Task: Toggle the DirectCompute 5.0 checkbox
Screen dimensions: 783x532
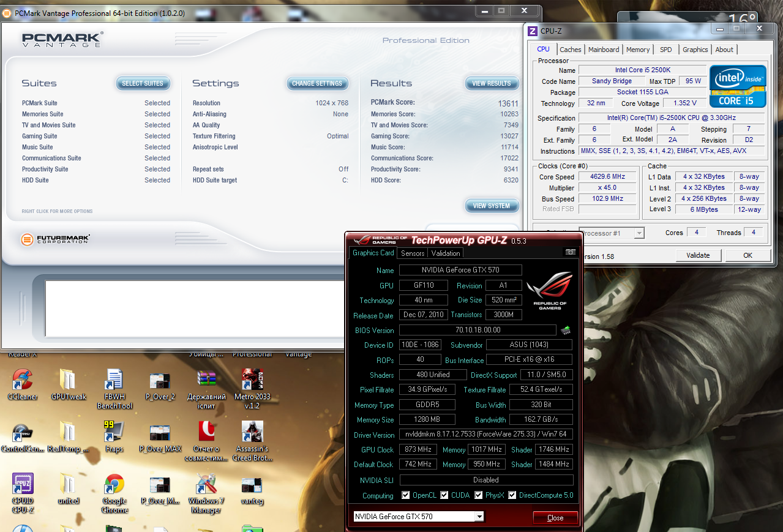Action: (x=512, y=495)
